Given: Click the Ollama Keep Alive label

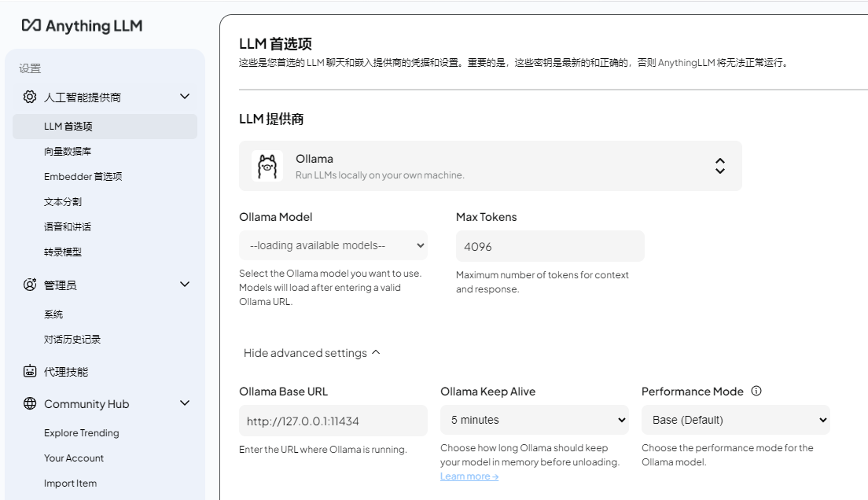Looking at the screenshot, I should click(x=487, y=392).
